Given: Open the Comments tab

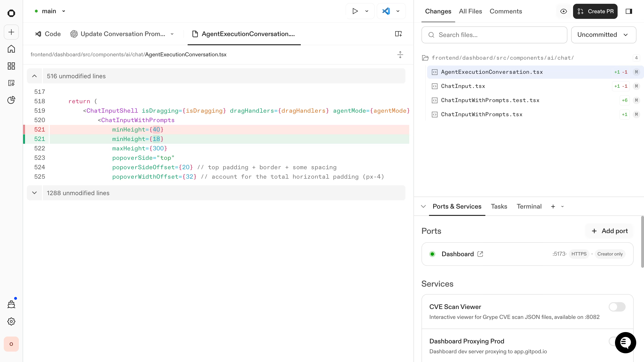Looking at the screenshot, I should point(505,11).
